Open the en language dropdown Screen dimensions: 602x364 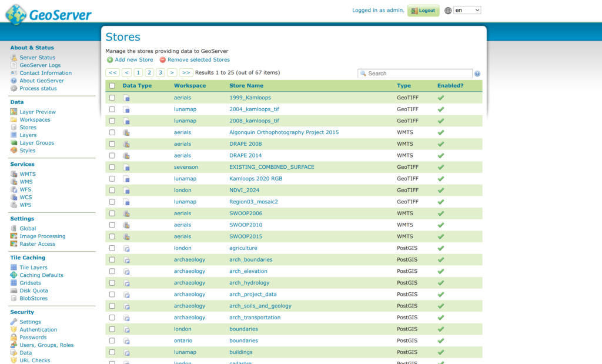tap(467, 11)
